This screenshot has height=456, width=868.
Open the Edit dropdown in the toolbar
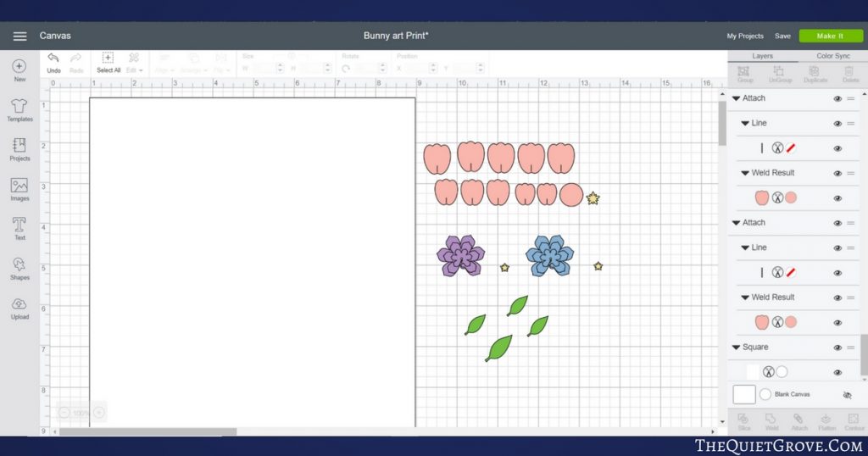pyautogui.click(x=134, y=63)
